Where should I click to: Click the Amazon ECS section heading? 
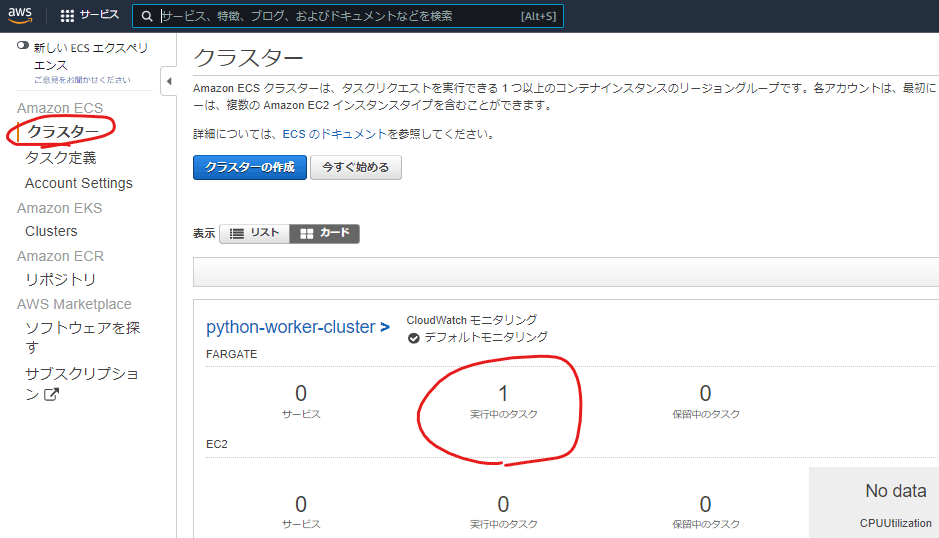[60, 108]
